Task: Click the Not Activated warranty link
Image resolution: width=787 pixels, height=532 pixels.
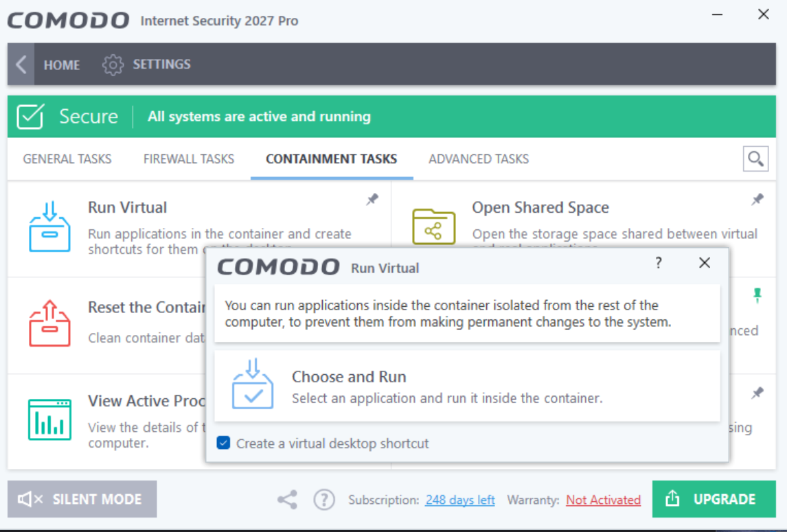Action: point(604,500)
